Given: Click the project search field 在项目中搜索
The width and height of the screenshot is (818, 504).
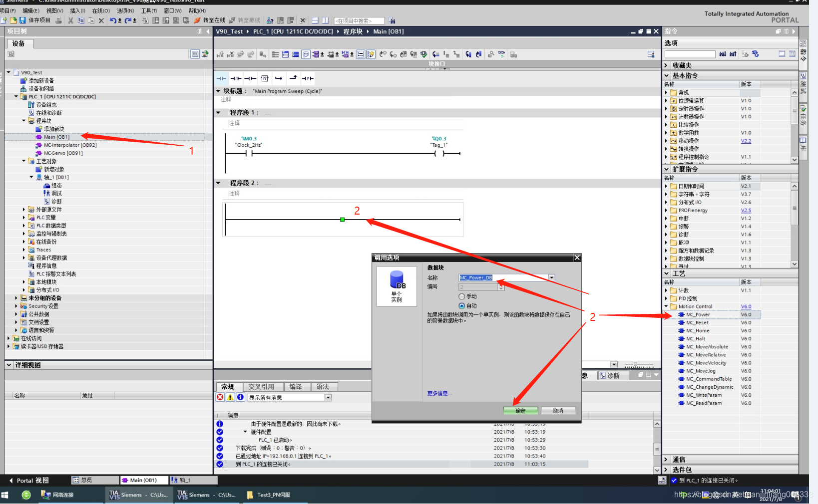Looking at the screenshot, I should tap(359, 20).
